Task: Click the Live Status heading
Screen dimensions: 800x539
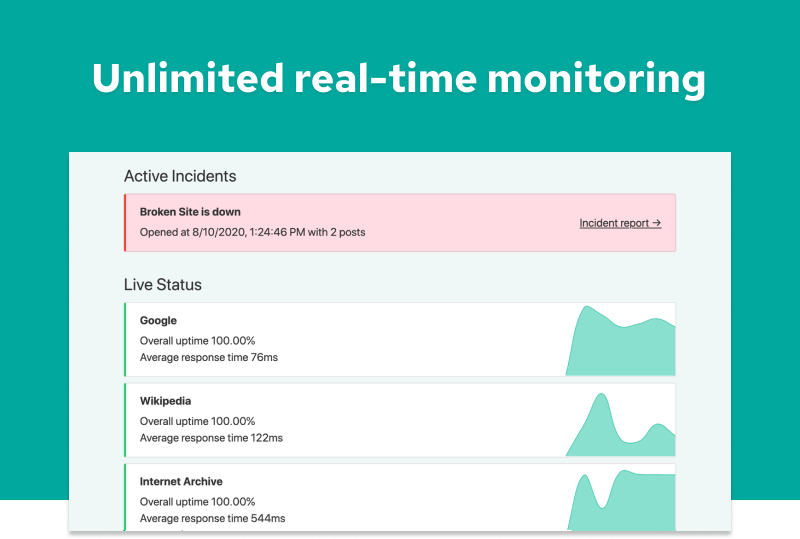Action: (163, 285)
